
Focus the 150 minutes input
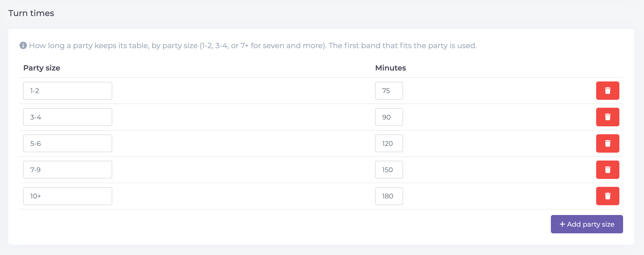click(389, 170)
